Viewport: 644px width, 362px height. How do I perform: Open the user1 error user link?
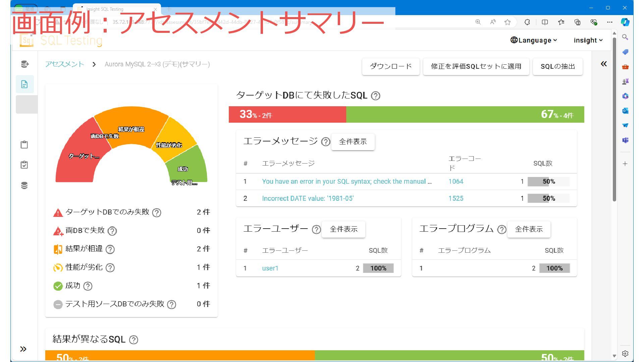270,268
